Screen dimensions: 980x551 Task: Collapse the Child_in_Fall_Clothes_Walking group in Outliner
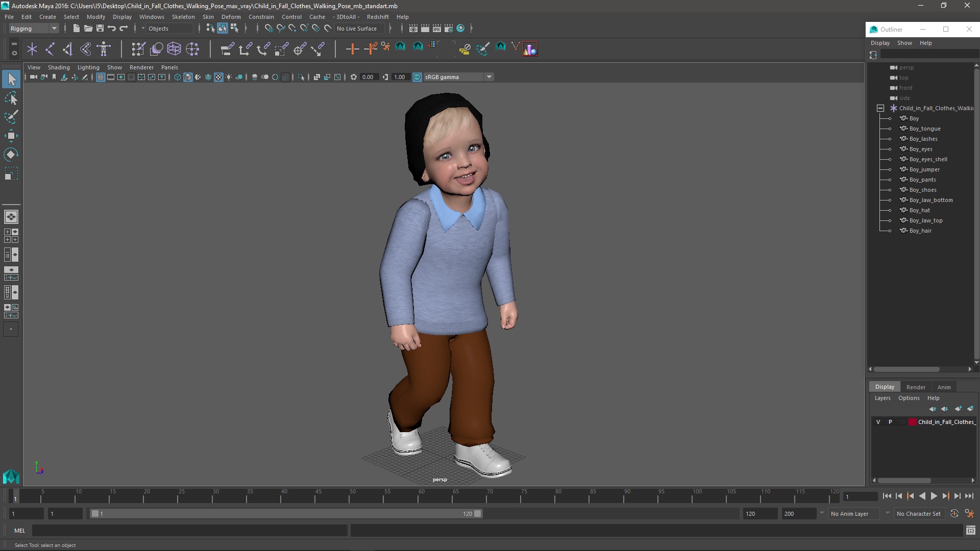pyautogui.click(x=880, y=108)
